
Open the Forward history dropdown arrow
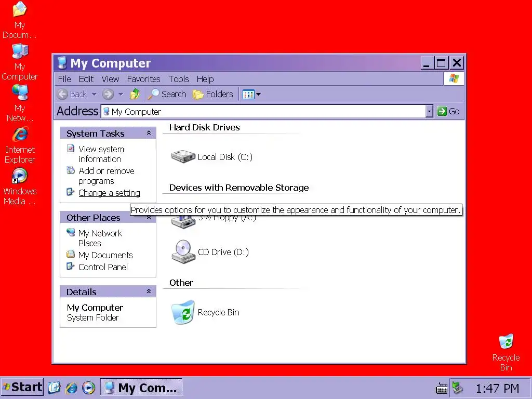(121, 94)
